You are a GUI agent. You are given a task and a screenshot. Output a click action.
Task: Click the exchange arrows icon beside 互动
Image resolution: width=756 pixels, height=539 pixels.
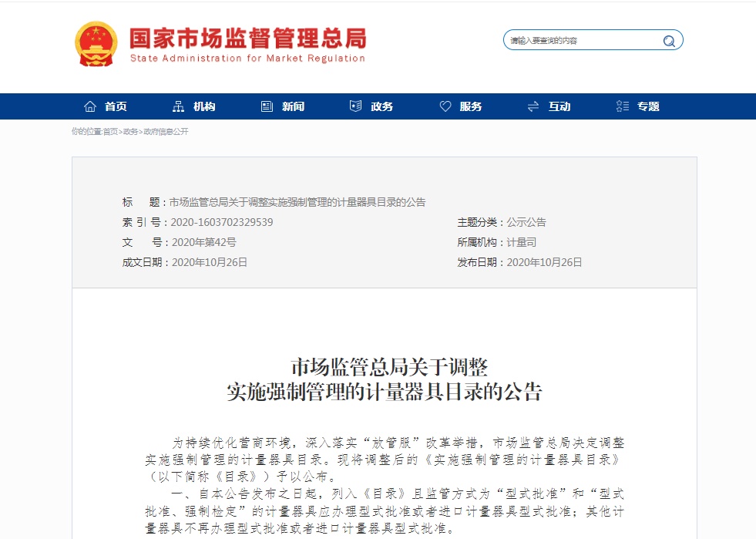[x=533, y=106]
